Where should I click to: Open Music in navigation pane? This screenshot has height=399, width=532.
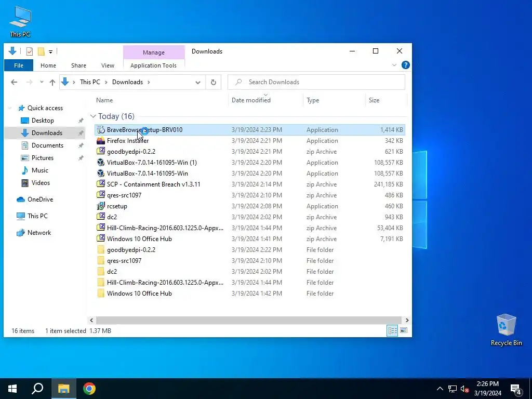tap(39, 170)
